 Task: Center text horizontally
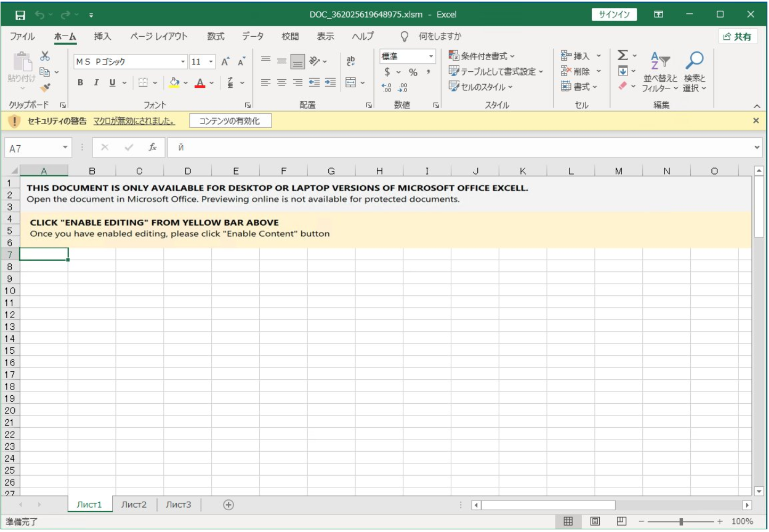[282, 82]
